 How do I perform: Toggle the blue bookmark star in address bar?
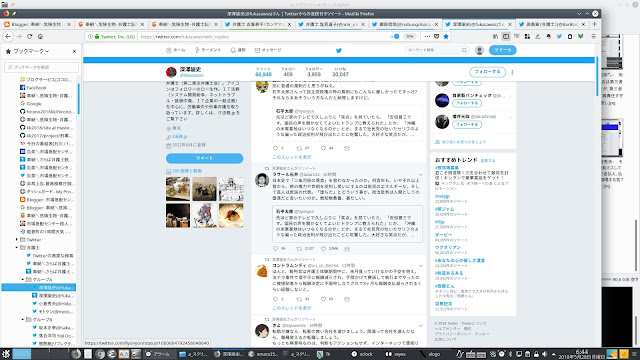point(446,36)
